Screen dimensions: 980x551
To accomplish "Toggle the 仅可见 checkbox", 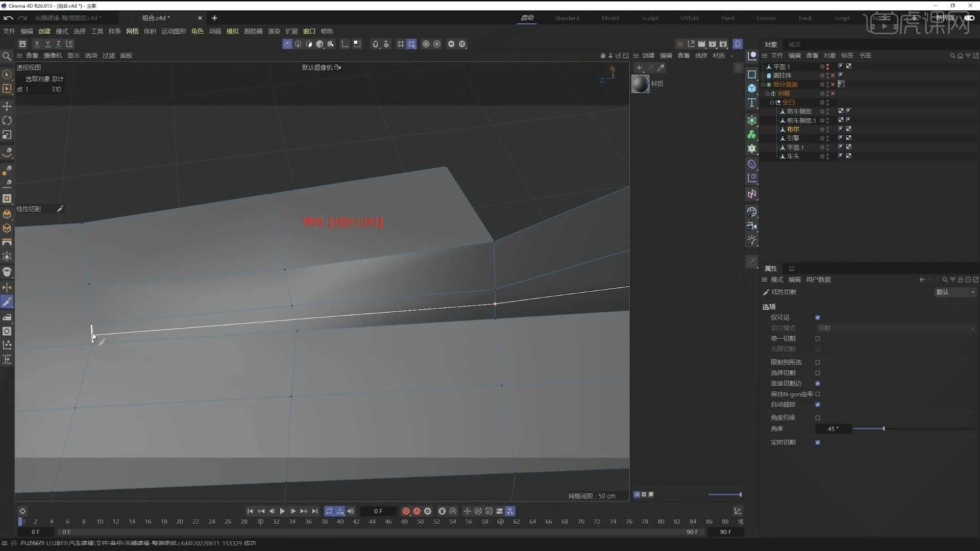I will (x=818, y=317).
